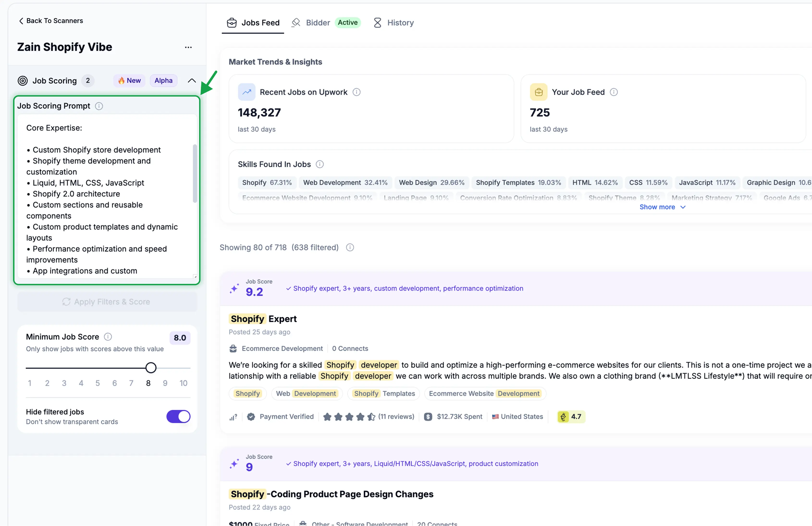
Task: Click the HTML 14.62% skill chip
Action: (x=595, y=183)
